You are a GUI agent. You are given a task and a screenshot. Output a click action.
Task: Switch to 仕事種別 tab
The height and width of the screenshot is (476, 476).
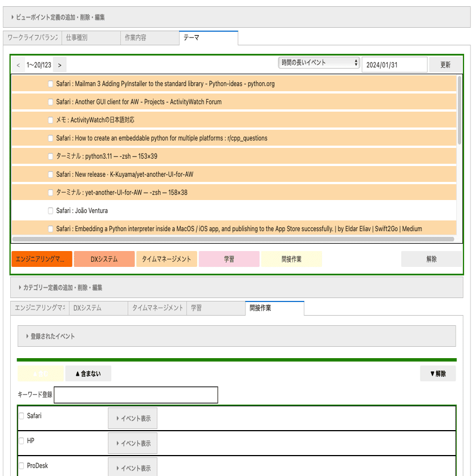[91, 37]
